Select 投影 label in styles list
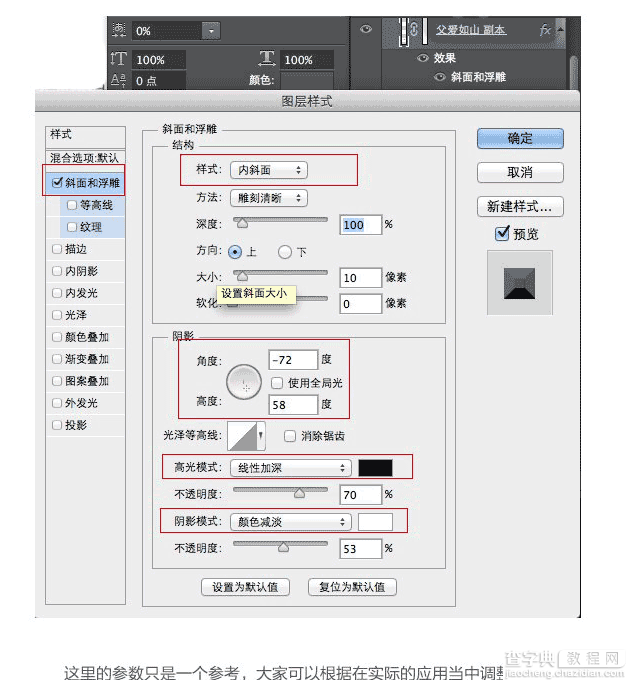This screenshot has width=637, height=680. pyautogui.click(x=76, y=425)
